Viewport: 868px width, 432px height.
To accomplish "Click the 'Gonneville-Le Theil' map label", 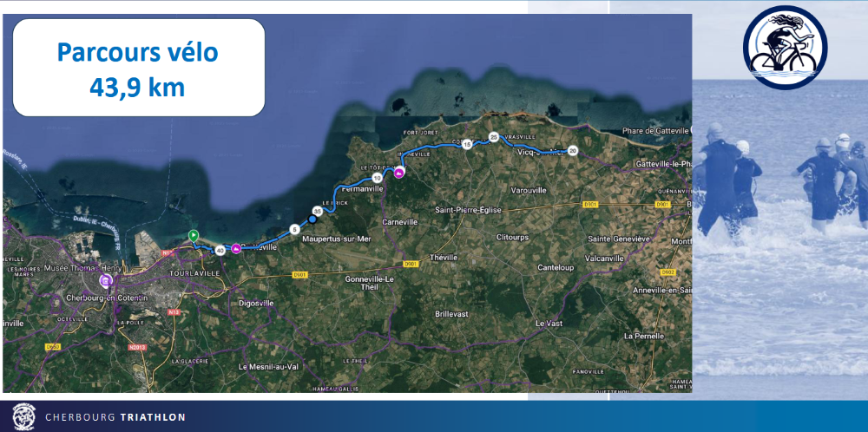I will click(x=369, y=283).
